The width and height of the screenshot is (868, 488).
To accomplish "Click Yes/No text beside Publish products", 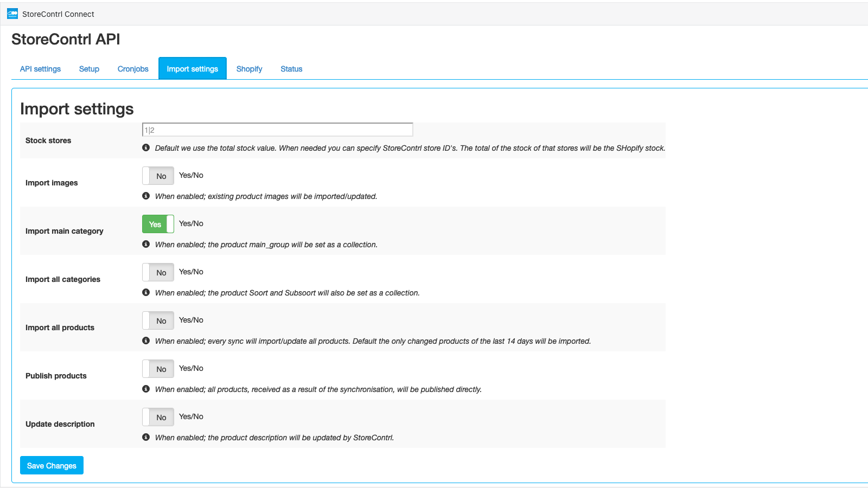I will tap(191, 368).
